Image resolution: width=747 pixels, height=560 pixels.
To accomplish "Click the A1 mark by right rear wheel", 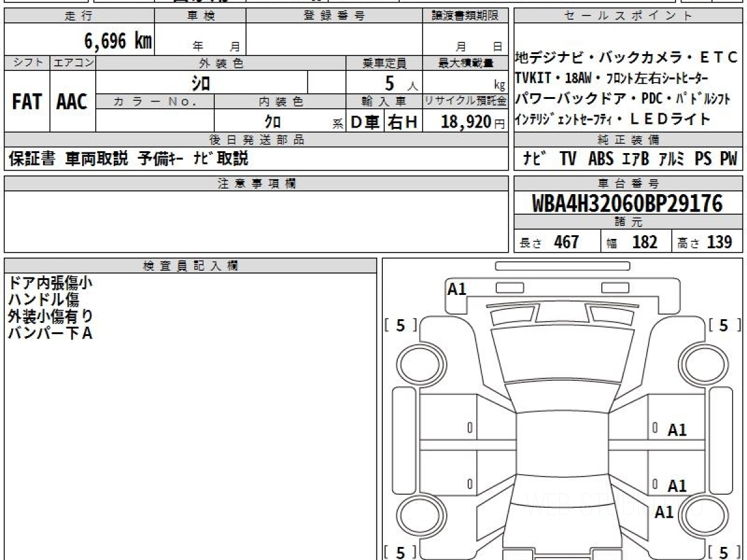I will (x=664, y=512).
